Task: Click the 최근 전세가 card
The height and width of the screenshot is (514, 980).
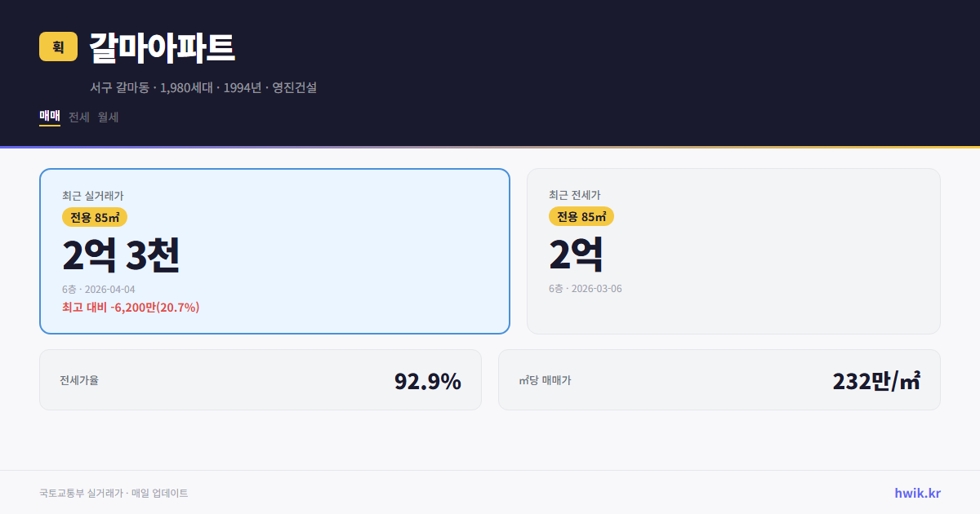Action: click(733, 250)
